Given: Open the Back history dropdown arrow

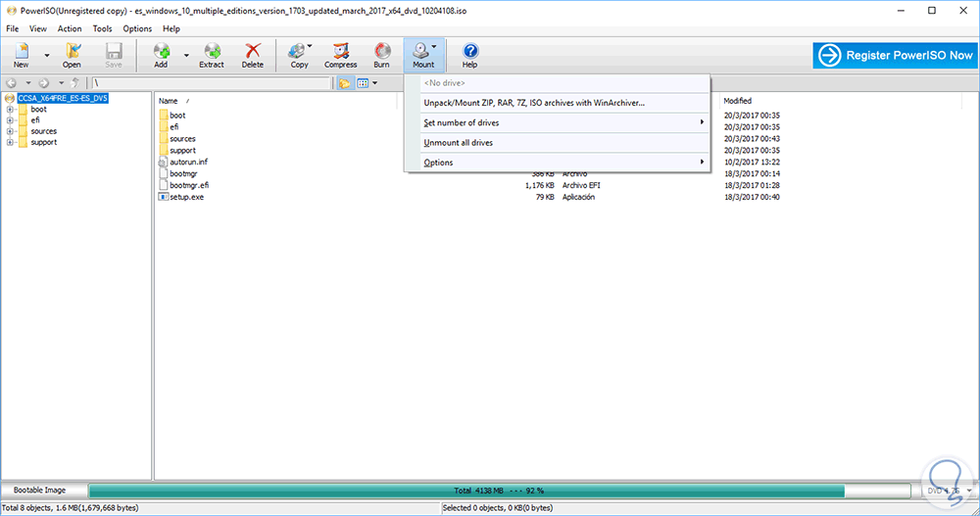Looking at the screenshot, I should (28, 83).
